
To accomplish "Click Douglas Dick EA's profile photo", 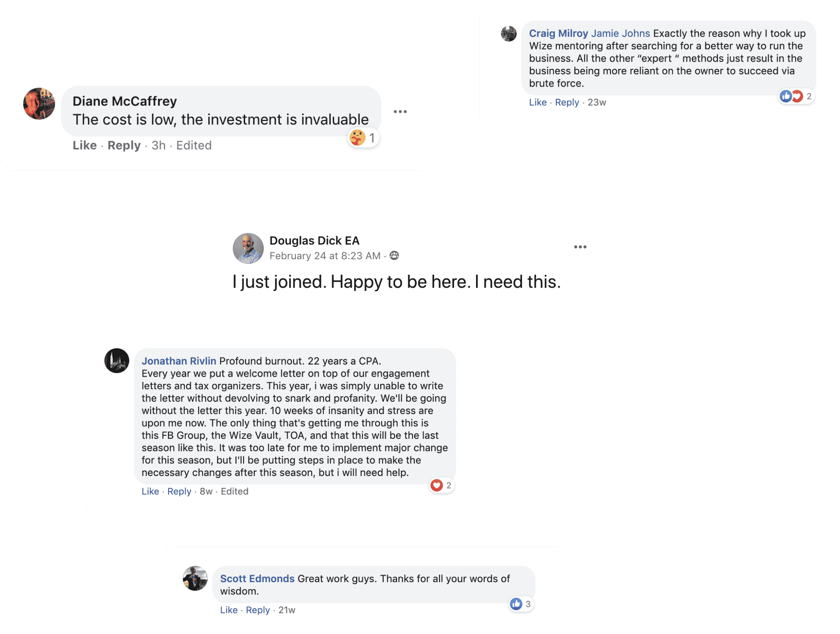I will (x=248, y=248).
